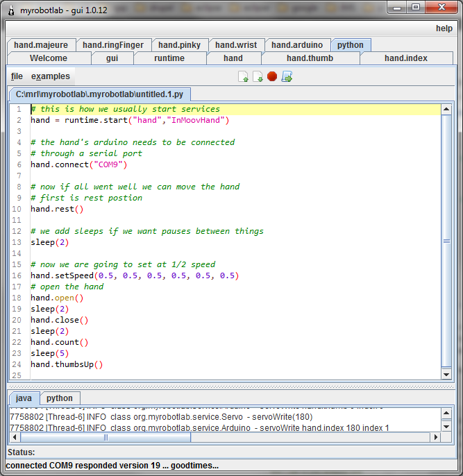Switch to the hand.arduino tab
Image resolution: width=463 pixels, height=476 pixels.
[x=297, y=45]
